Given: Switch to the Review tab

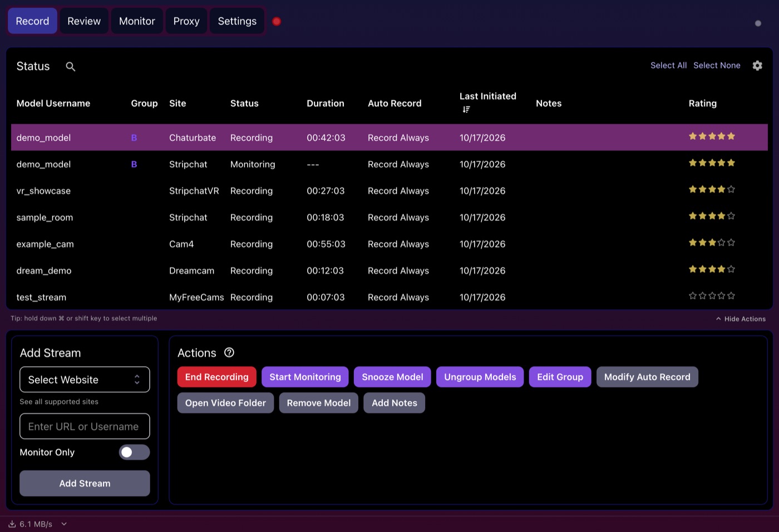Looking at the screenshot, I should click(84, 21).
